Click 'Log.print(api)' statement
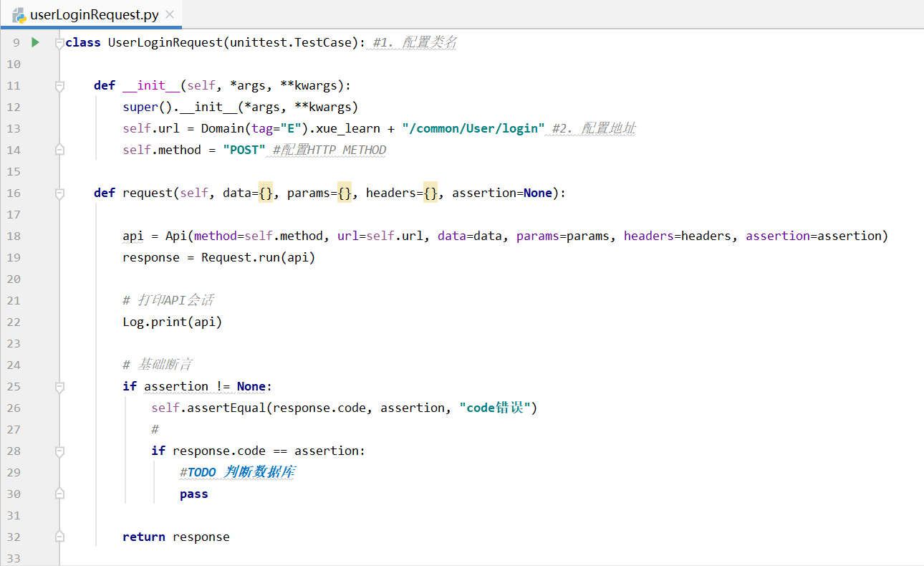 pyautogui.click(x=173, y=322)
